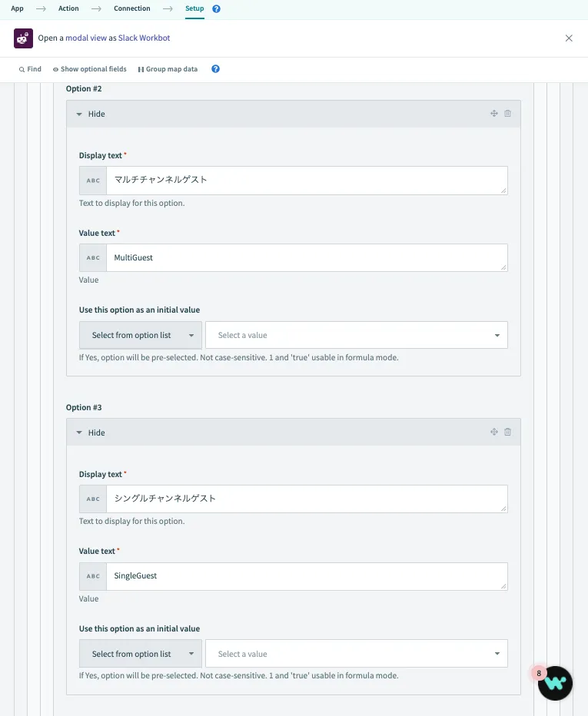Click help icon next to Group map data
The image size is (588, 716).
point(215,69)
